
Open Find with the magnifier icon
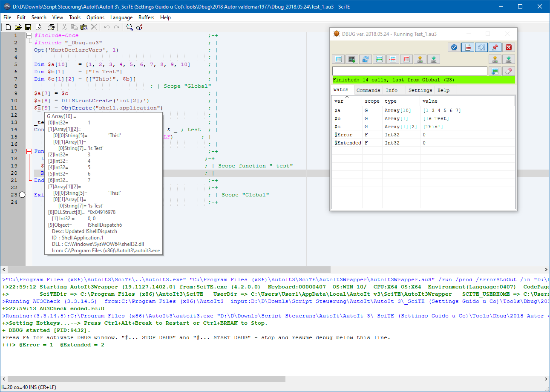130,27
